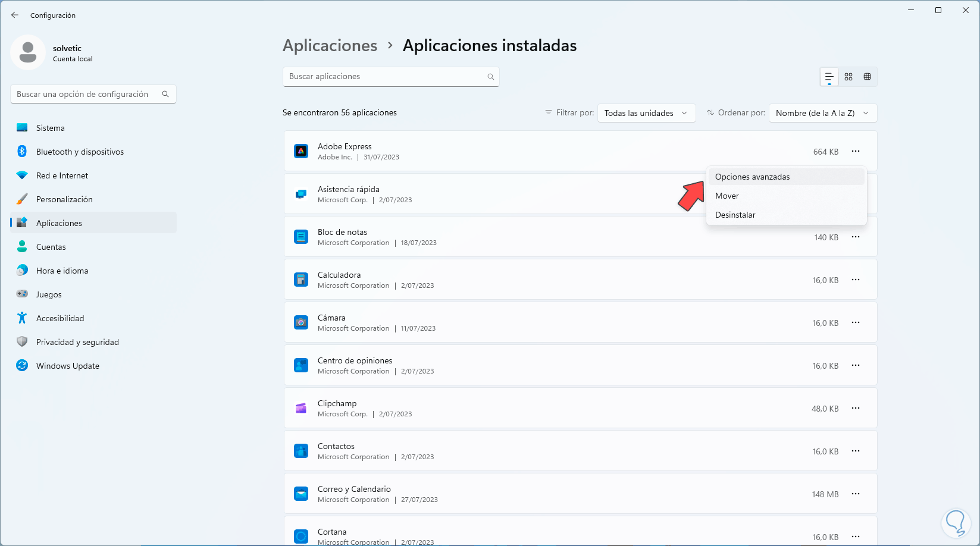This screenshot has height=546, width=980.
Task: Click the Centro de opiniones app icon
Action: coord(301,366)
